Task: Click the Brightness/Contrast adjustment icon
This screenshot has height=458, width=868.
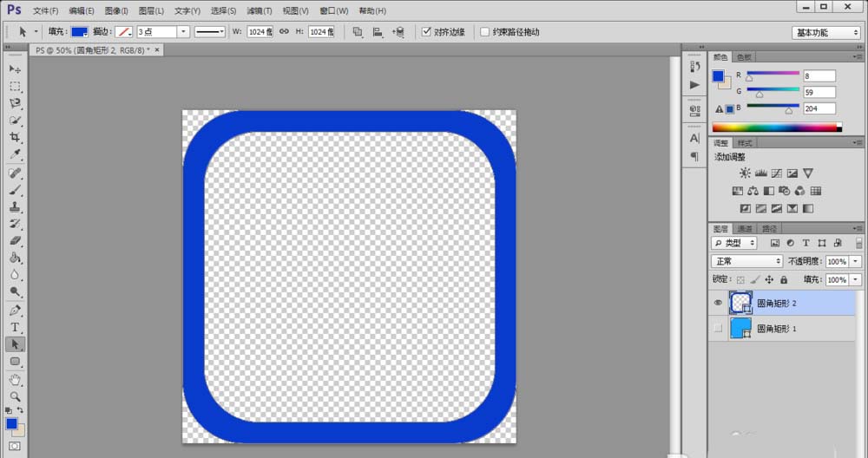Action: (745, 173)
